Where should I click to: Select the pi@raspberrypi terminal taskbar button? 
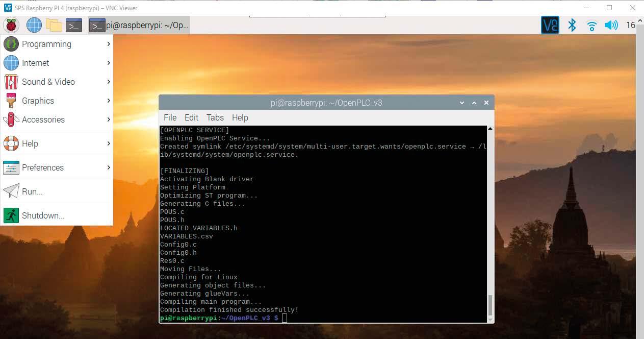point(139,25)
